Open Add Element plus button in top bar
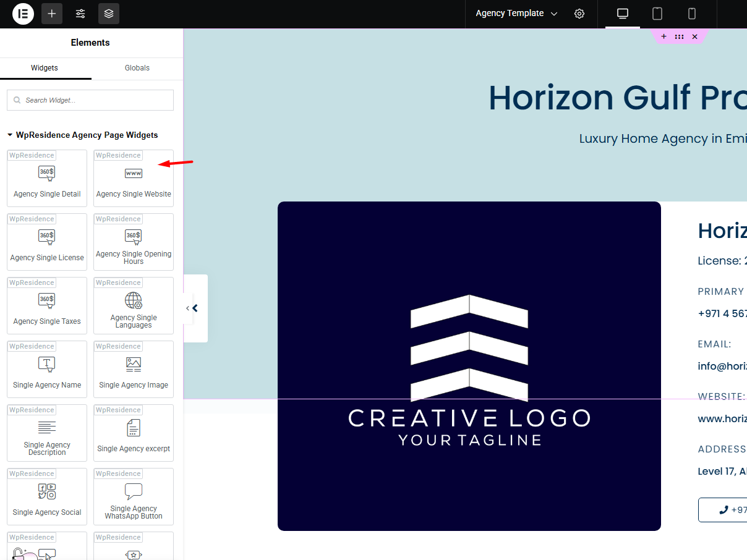 point(52,14)
